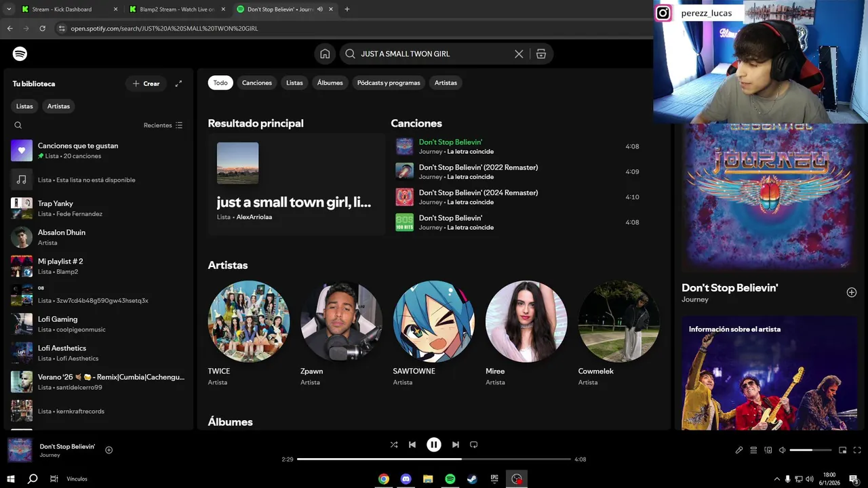Toggle repeat mode
This screenshot has height=488, width=868.
[x=474, y=445]
